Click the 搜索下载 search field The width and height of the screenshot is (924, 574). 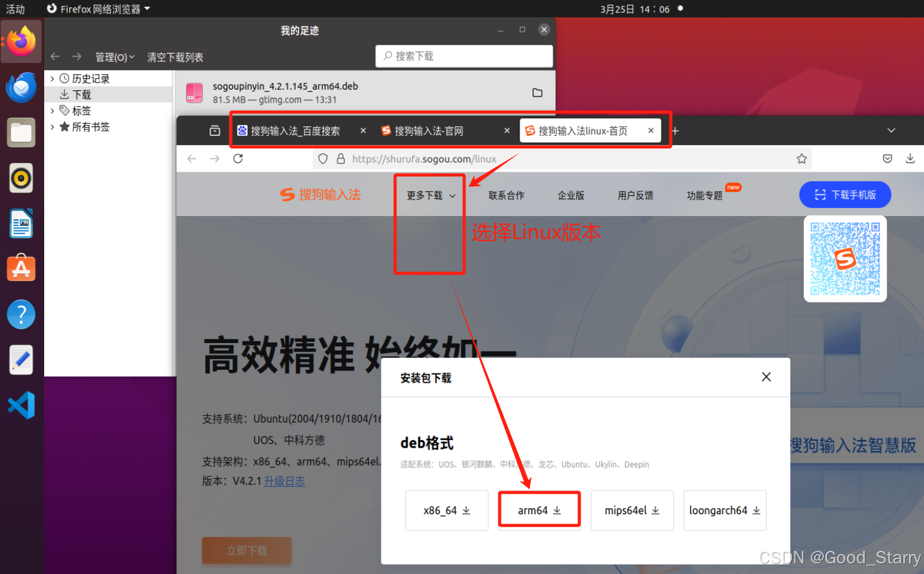coord(464,56)
